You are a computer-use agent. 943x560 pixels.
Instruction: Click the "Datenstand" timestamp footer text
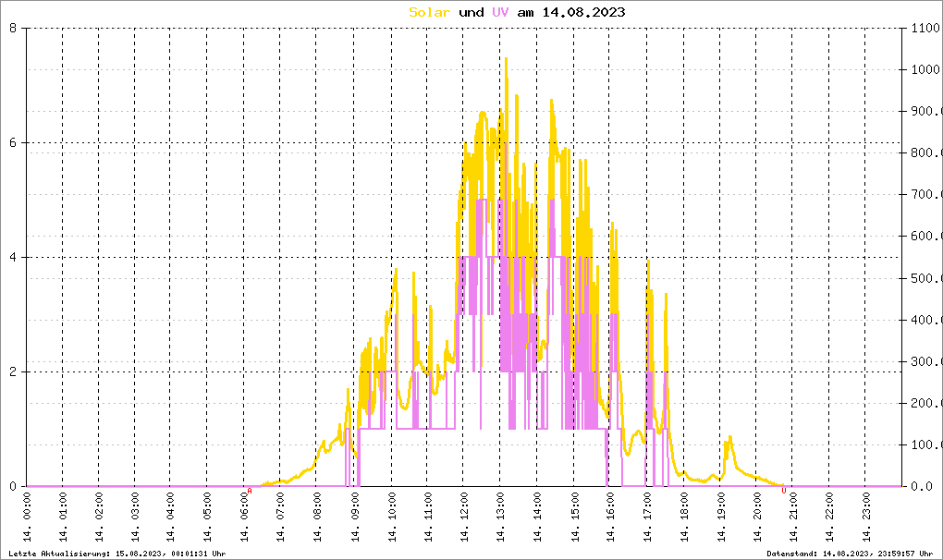point(852,554)
